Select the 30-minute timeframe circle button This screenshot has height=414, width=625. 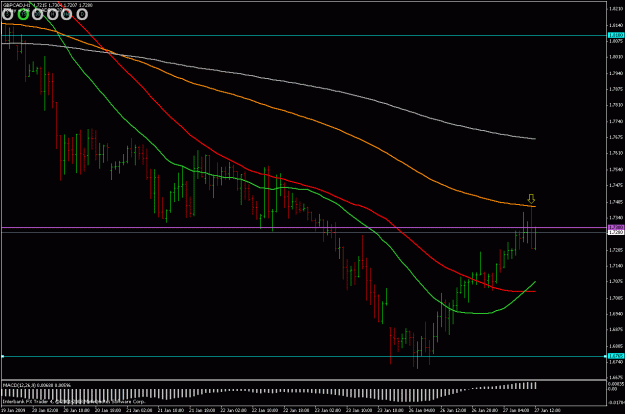tap(37, 14)
